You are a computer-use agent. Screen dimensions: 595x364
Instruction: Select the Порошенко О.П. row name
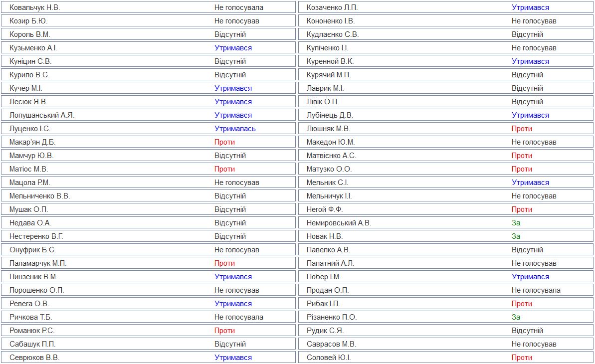[x=36, y=290]
